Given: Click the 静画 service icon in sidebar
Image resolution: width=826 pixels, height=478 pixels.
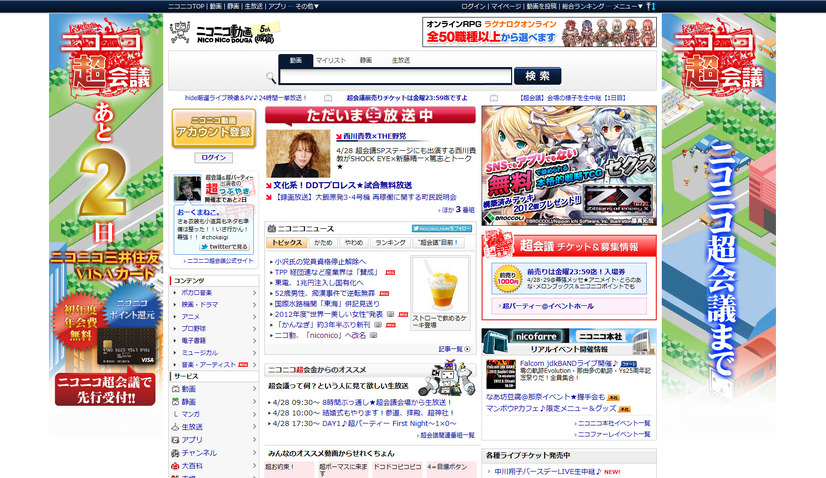Looking at the screenshot, I should pos(175,402).
